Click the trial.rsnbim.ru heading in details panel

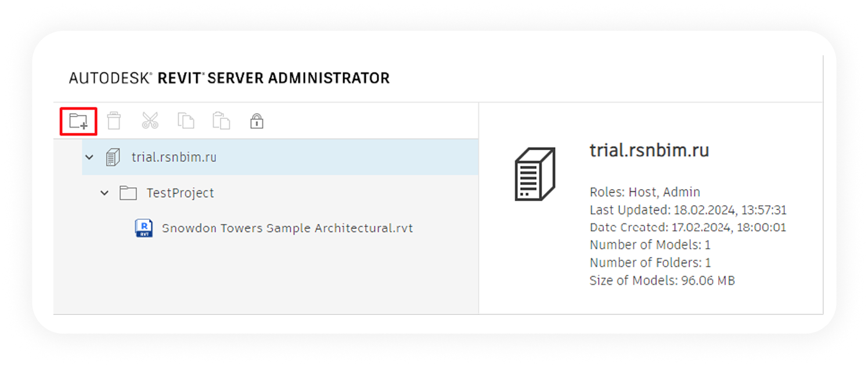tap(649, 150)
